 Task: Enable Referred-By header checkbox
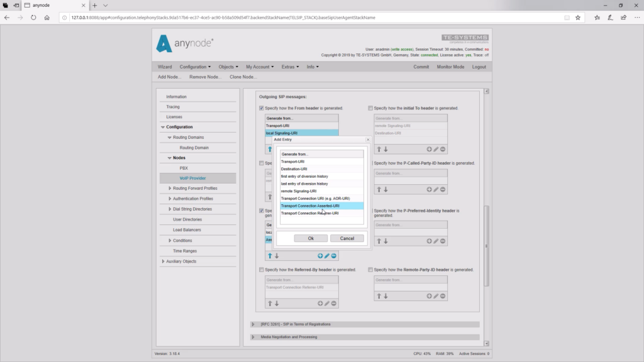261,270
